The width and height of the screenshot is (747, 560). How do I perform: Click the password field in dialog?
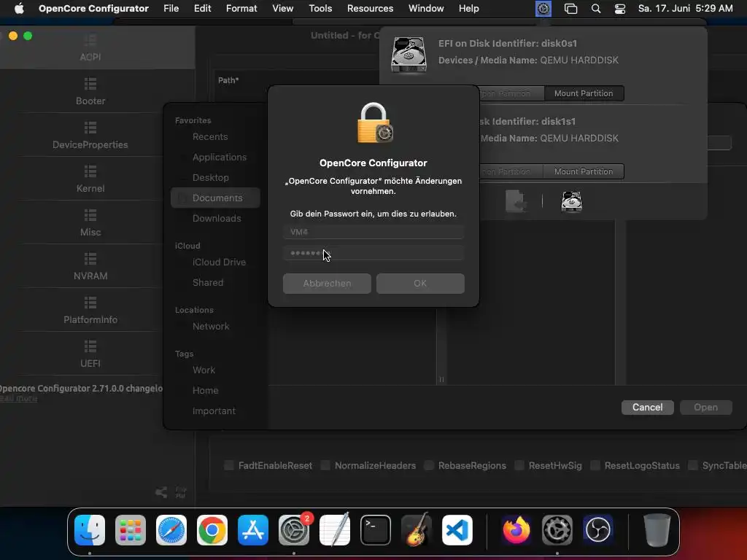373,253
